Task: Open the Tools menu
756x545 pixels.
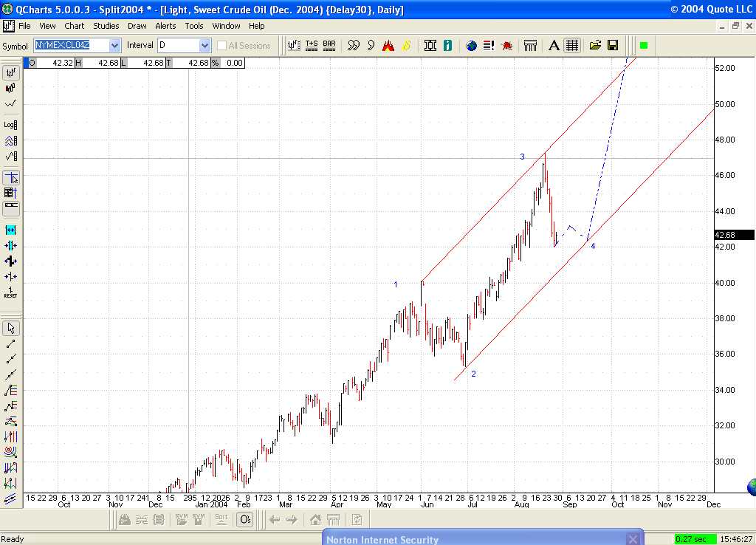Action: [x=194, y=26]
